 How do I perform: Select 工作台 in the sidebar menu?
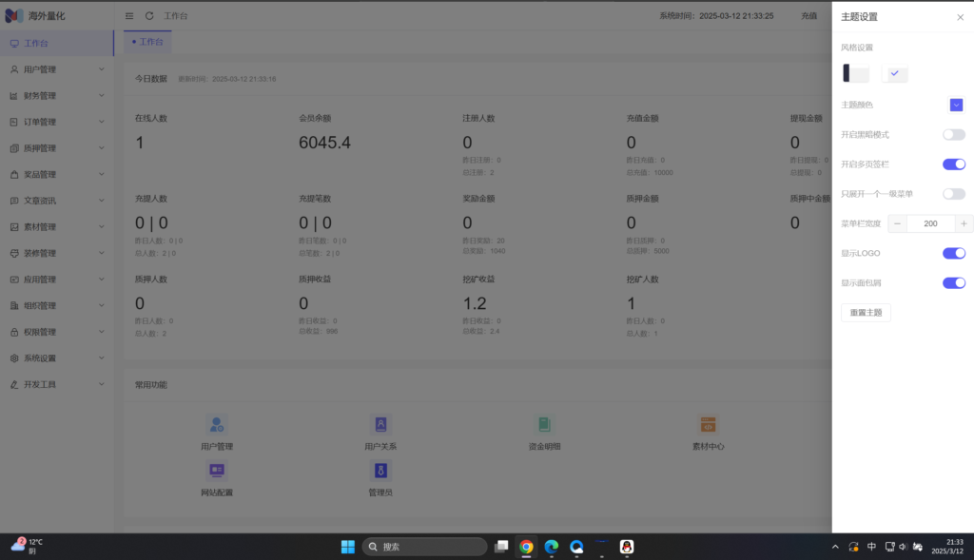[56, 44]
